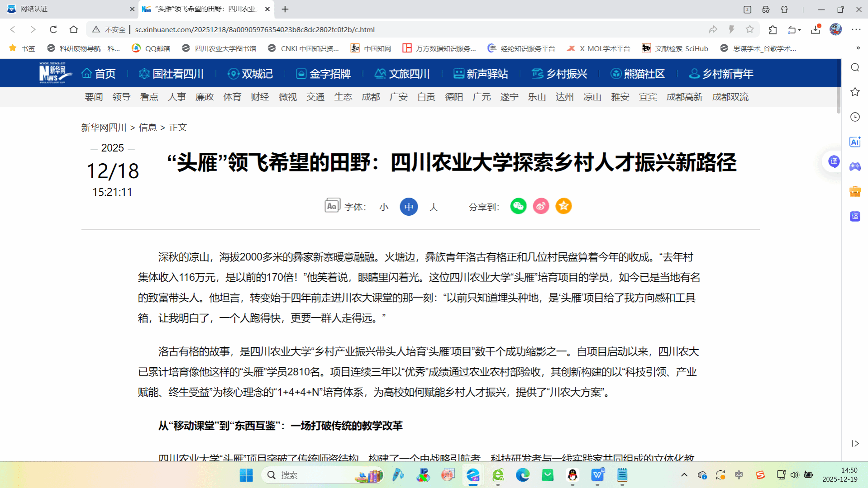Collapse the right sidebar panel
868x488 pixels.
coord(855,443)
